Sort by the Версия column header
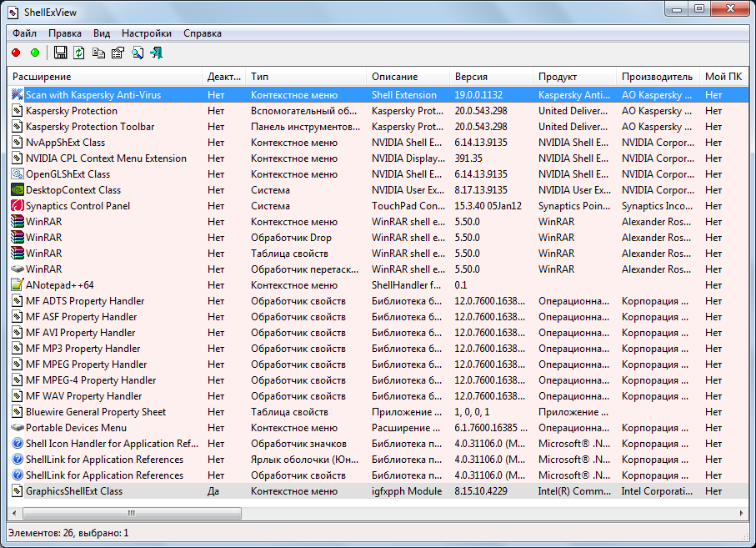 click(x=471, y=77)
